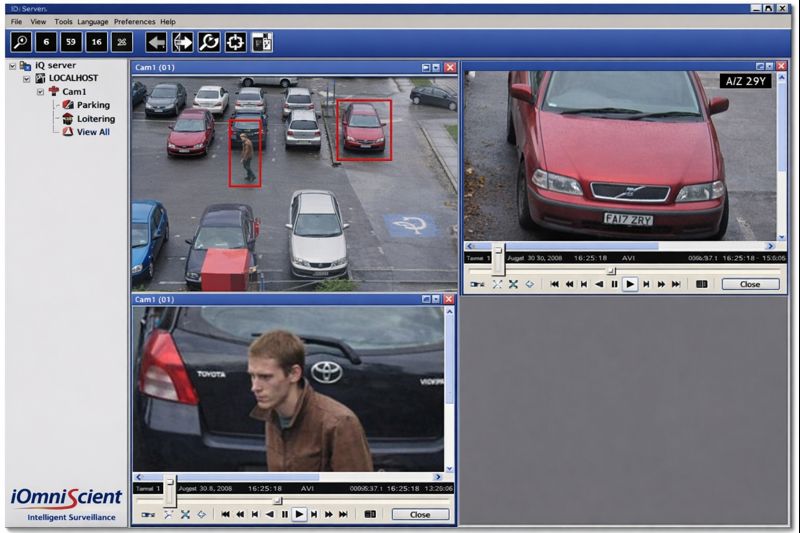Click the Loitering rule icon
This screenshot has width=800, height=533.
(x=68, y=118)
